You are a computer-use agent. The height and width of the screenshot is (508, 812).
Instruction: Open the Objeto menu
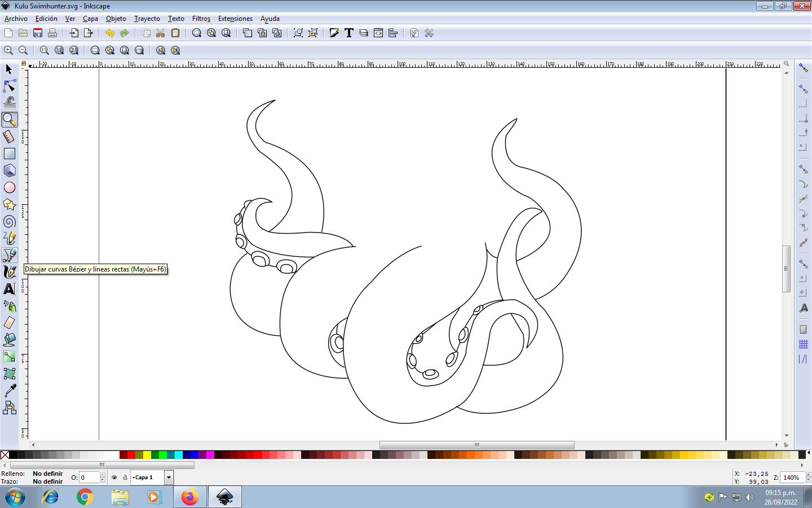[x=116, y=19]
